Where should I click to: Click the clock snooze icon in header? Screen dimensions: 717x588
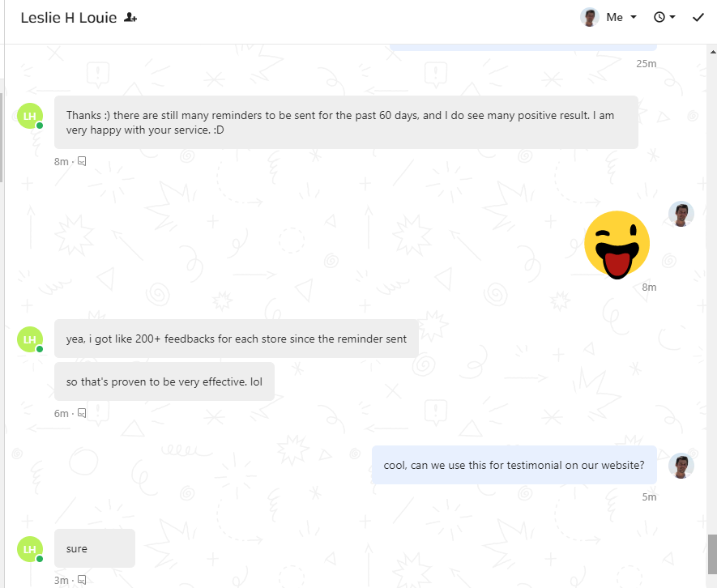(659, 17)
